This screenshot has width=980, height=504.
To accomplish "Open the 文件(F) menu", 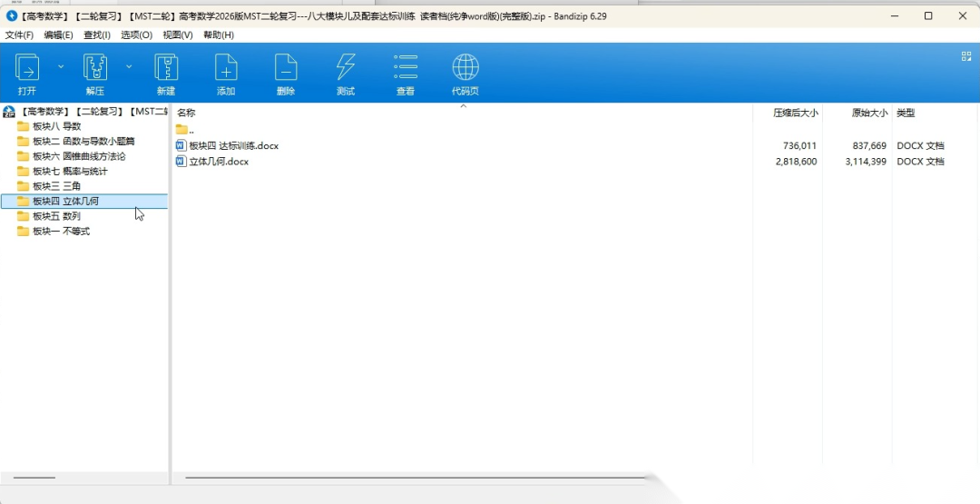I will pyautogui.click(x=19, y=35).
